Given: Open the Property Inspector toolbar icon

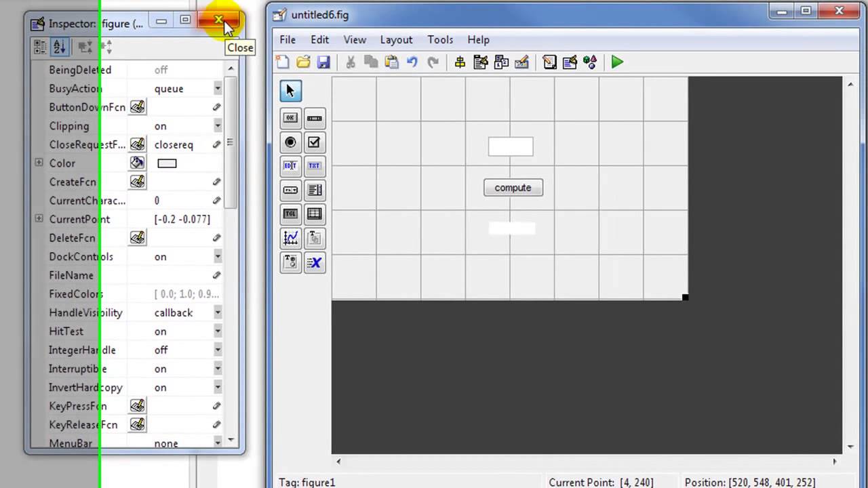Looking at the screenshot, I should tap(570, 62).
